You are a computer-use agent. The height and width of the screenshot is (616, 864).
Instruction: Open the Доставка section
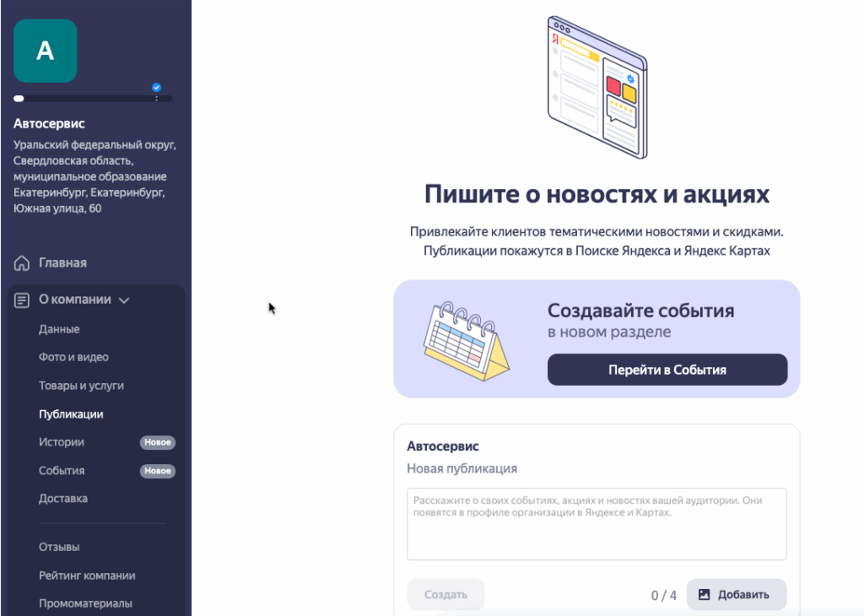click(x=62, y=499)
